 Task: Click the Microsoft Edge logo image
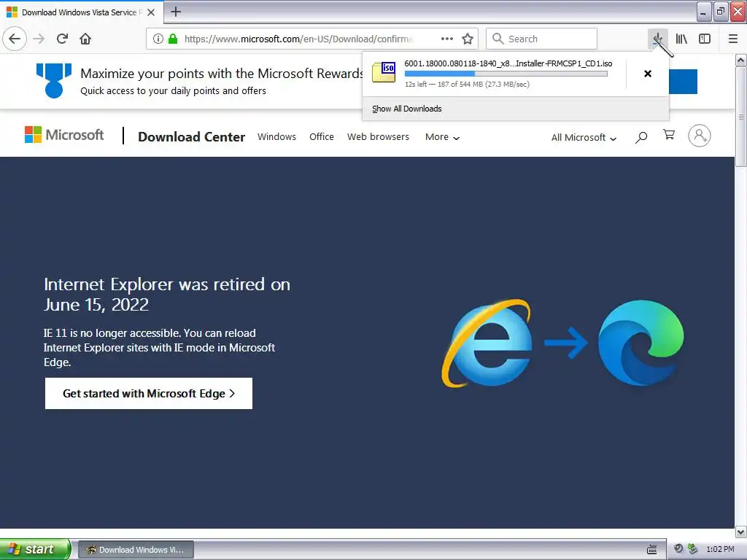(641, 343)
